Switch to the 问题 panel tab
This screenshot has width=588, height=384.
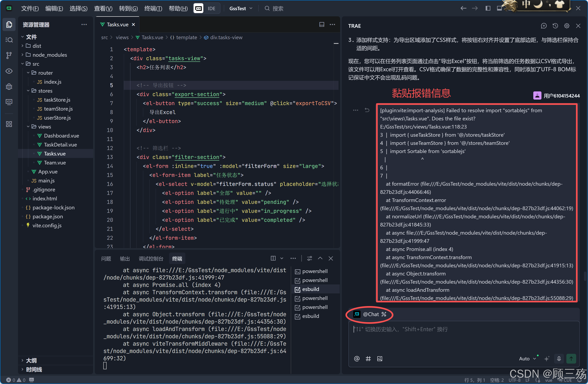(x=106, y=259)
